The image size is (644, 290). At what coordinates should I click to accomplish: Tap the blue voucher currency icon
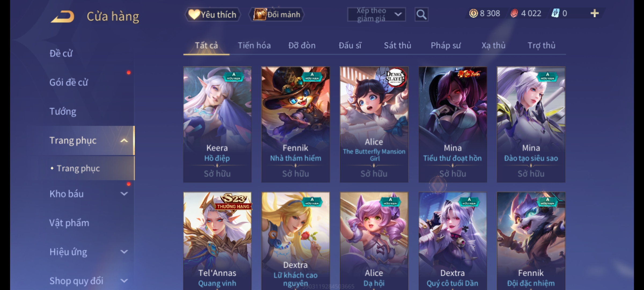click(555, 13)
